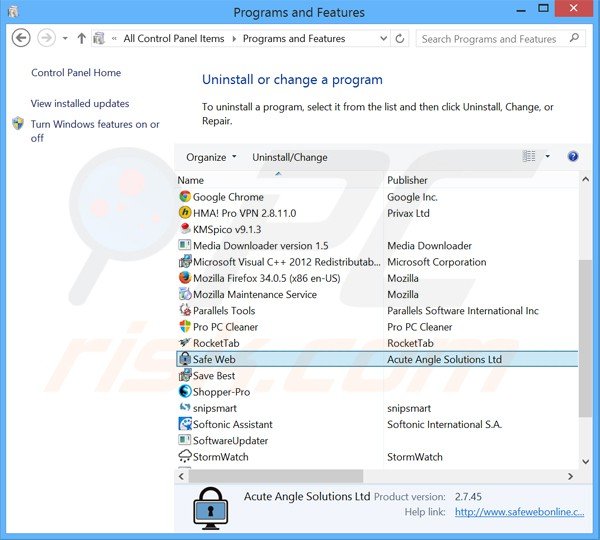Click the window system icon in title bar
Image resolution: width=600 pixels, height=540 pixels.
click(x=13, y=12)
